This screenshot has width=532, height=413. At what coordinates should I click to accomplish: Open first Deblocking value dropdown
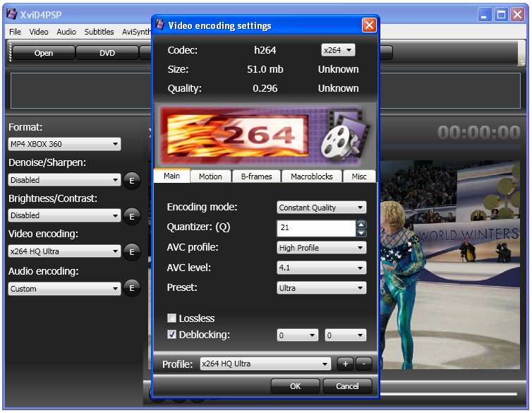[298, 335]
